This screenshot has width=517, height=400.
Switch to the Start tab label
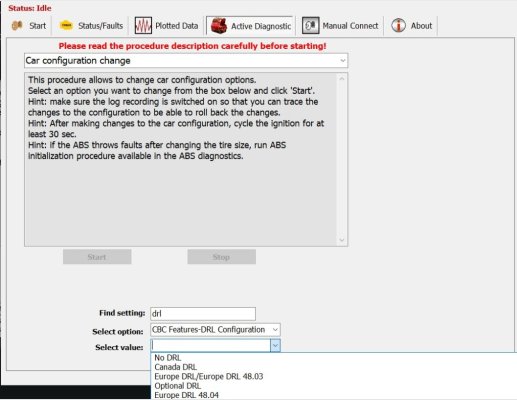(37, 26)
